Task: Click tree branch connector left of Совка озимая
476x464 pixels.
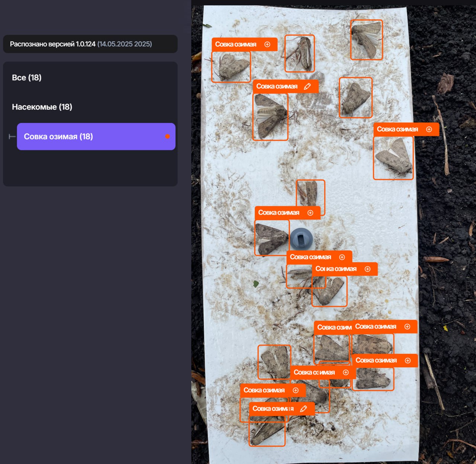Action: [12, 137]
